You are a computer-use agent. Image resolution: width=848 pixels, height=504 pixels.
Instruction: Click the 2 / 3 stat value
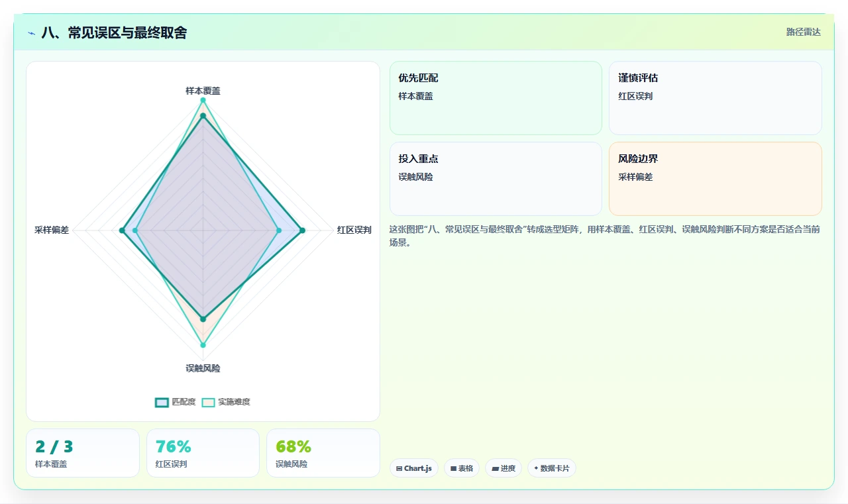click(x=54, y=447)
